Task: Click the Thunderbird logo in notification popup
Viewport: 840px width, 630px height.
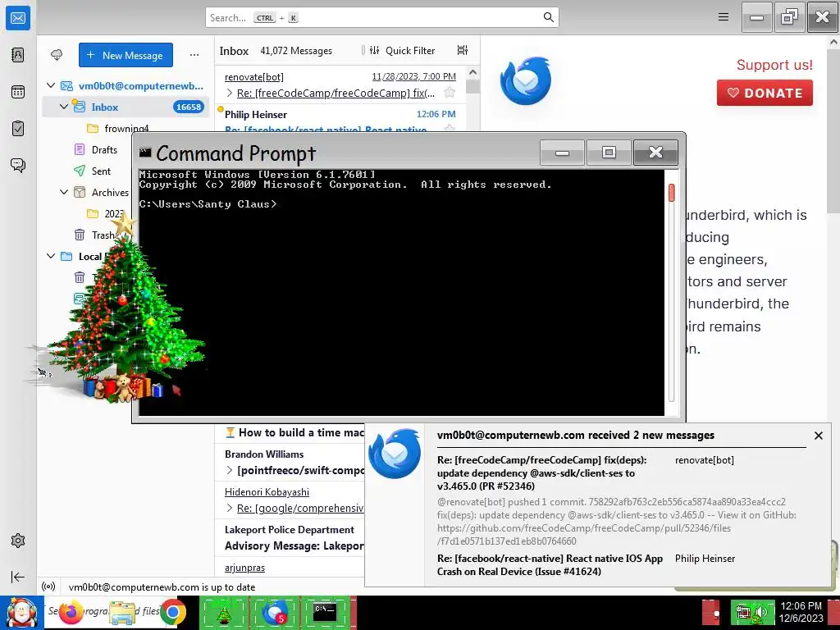Action: [x=395, y=453]
